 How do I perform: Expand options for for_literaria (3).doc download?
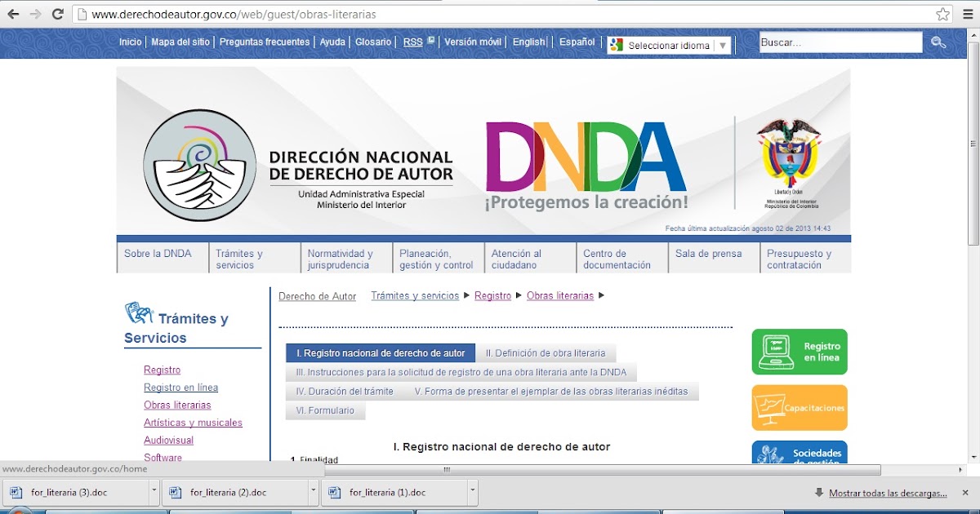pyautogui.click(x=154, y=493)
